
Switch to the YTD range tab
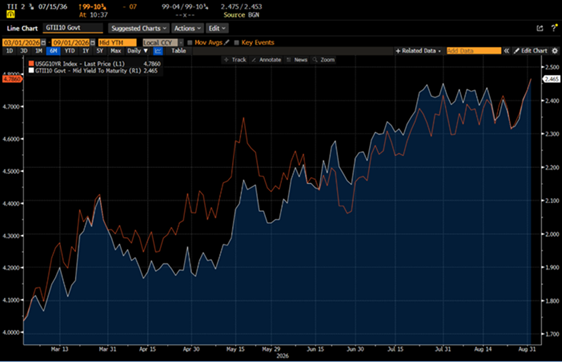click(x=70, y=51)
